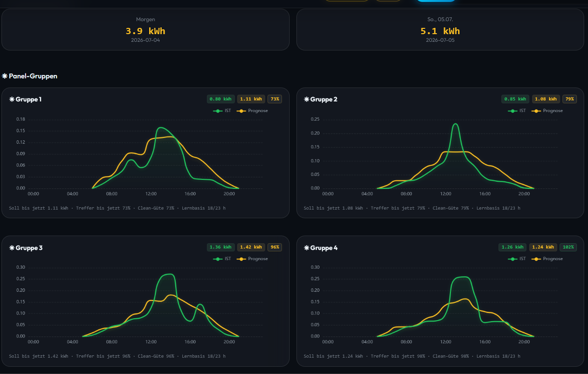Toggle the Prognose series in Gruppe 1 legend
This screenshot has height=374, width=588.
pyautogui.click(x=253, y=111)
